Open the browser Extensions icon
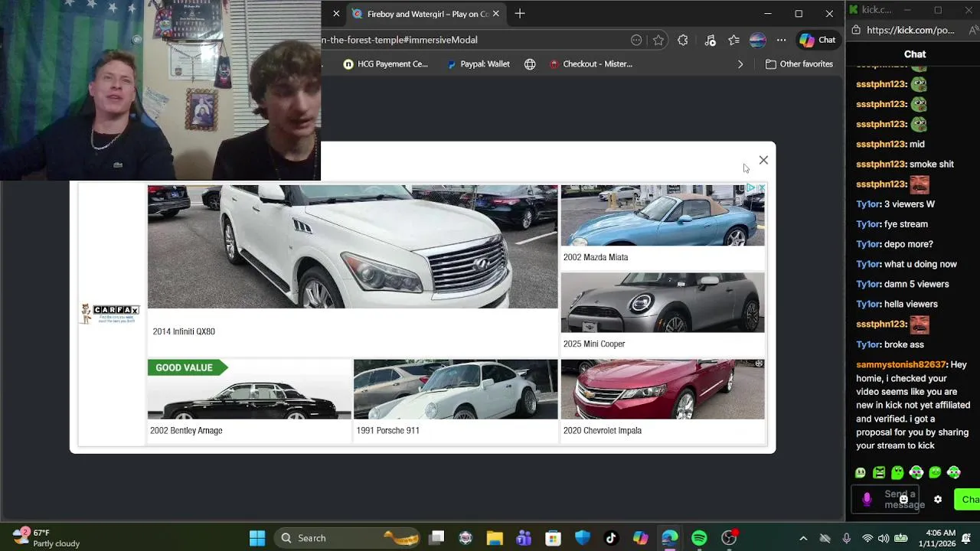The height and width of the screenshot is (551, 980). click(x=683, y=40)
